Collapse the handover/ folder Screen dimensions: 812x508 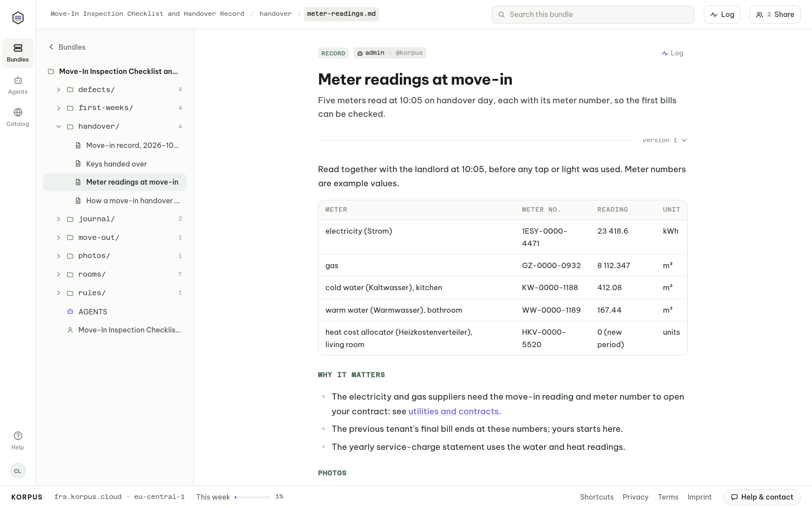coord(59,127)
